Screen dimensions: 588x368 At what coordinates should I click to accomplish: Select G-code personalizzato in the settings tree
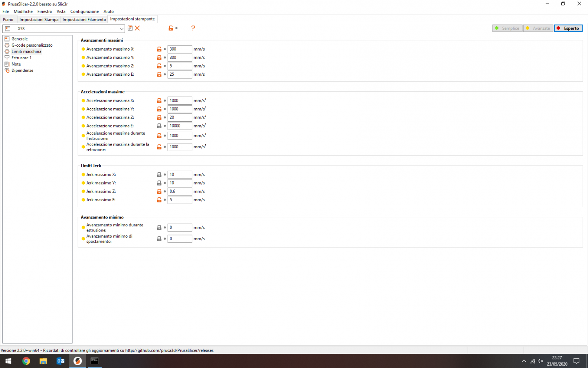[32, 45]
